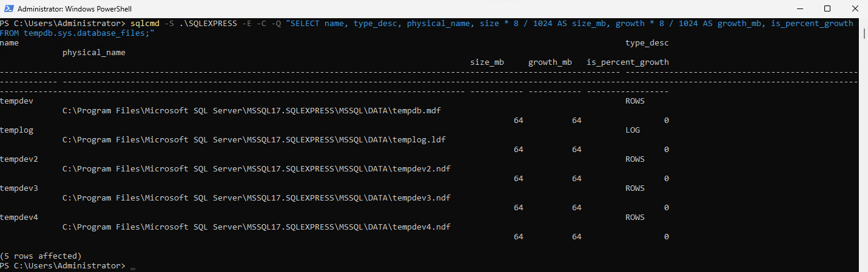Image resolution: width=868 pixels, height=272 pixels.
Task: Click the PowerShell icon in title bar
Action: coord(8,9)
